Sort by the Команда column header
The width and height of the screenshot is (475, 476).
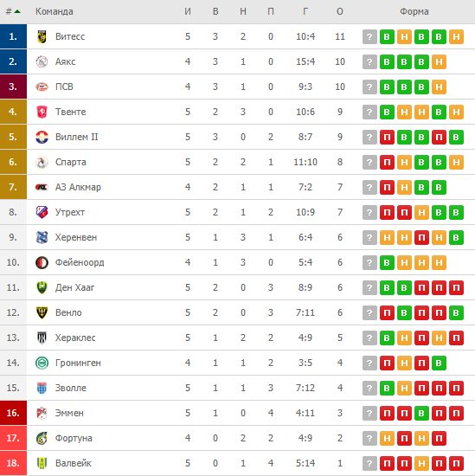55,11
